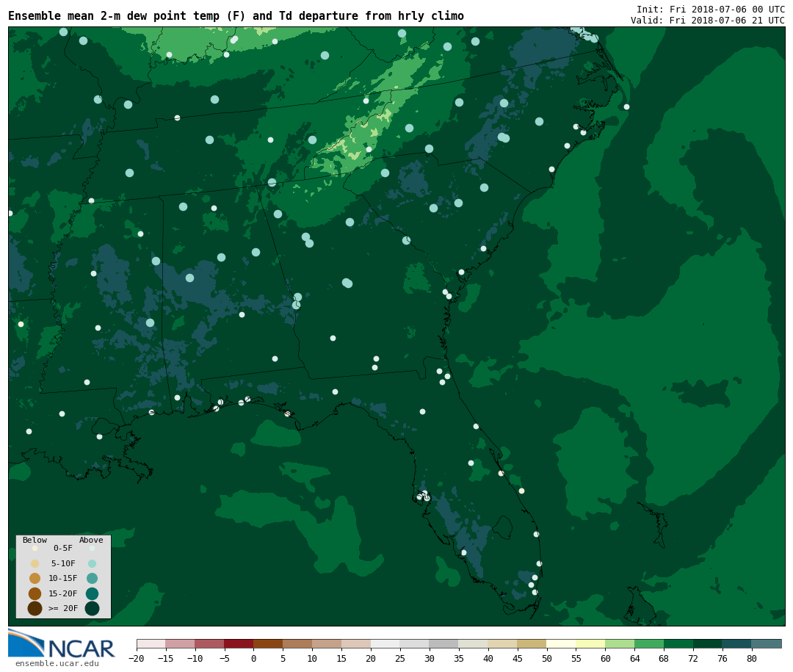
Task: Click the medium green colorbar segment between 64 and 68
Action: [649, 643]
